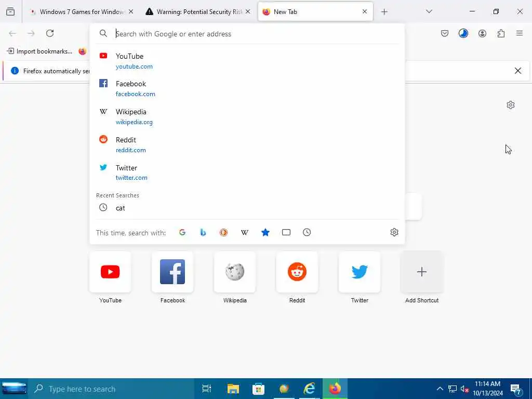Search open tabs with the tab icon
This screenshot has height=399, width=532.
click(286, 232)
